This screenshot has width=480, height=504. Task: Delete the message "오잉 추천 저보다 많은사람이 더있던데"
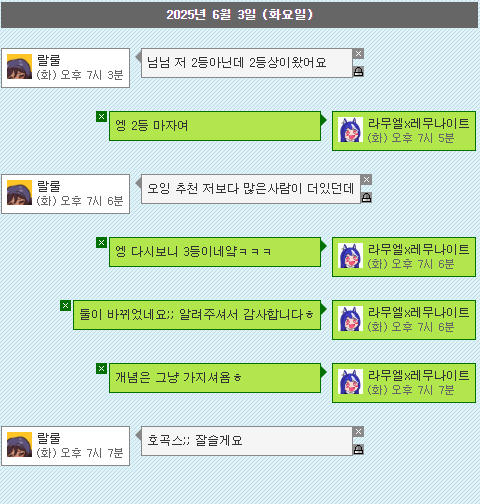click(x=366, y=180)
